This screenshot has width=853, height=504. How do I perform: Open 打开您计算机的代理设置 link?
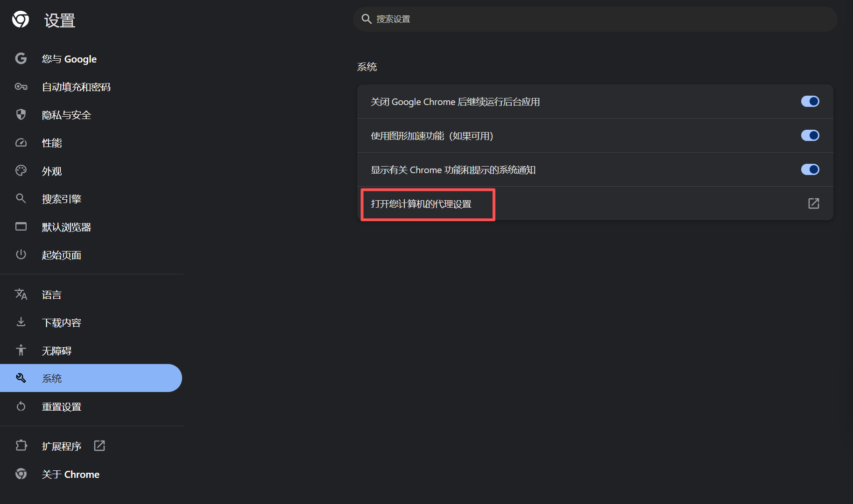421,204
